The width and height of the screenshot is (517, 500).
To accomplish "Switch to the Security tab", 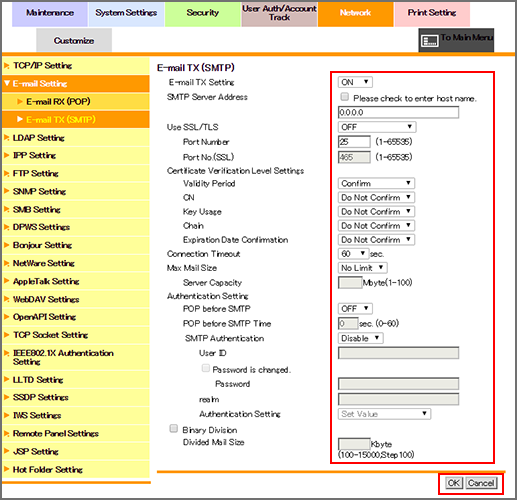I will coord(203,14).
